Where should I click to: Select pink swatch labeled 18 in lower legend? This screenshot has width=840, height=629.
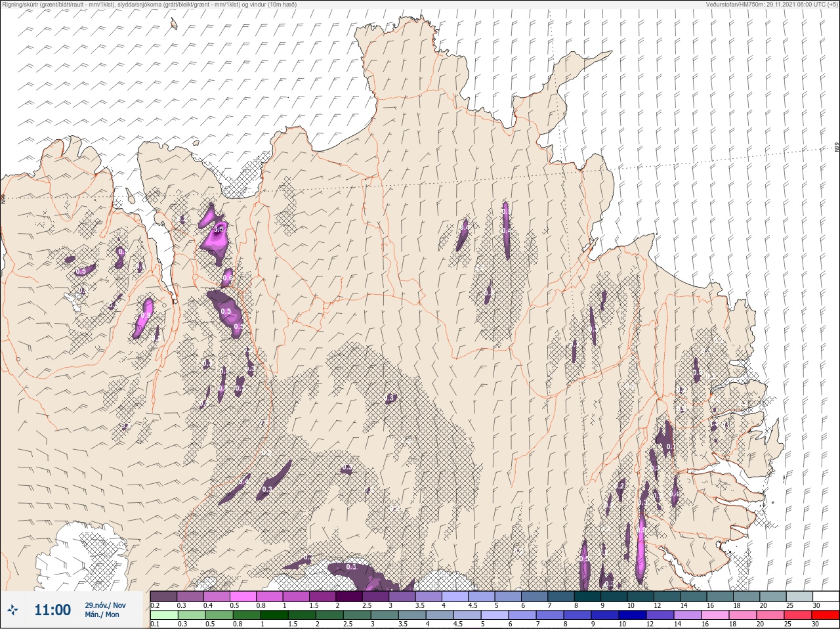coord(743,615)
